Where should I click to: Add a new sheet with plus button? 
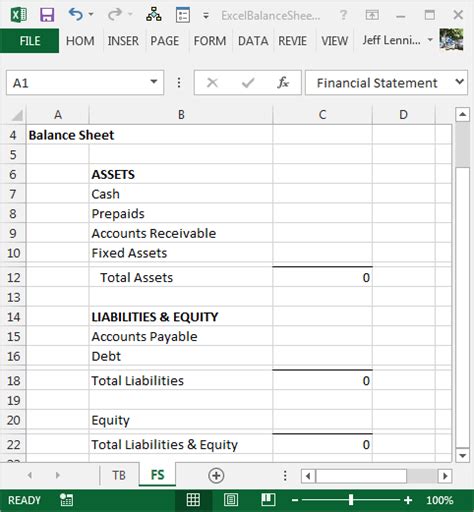[x=216, y=475]
